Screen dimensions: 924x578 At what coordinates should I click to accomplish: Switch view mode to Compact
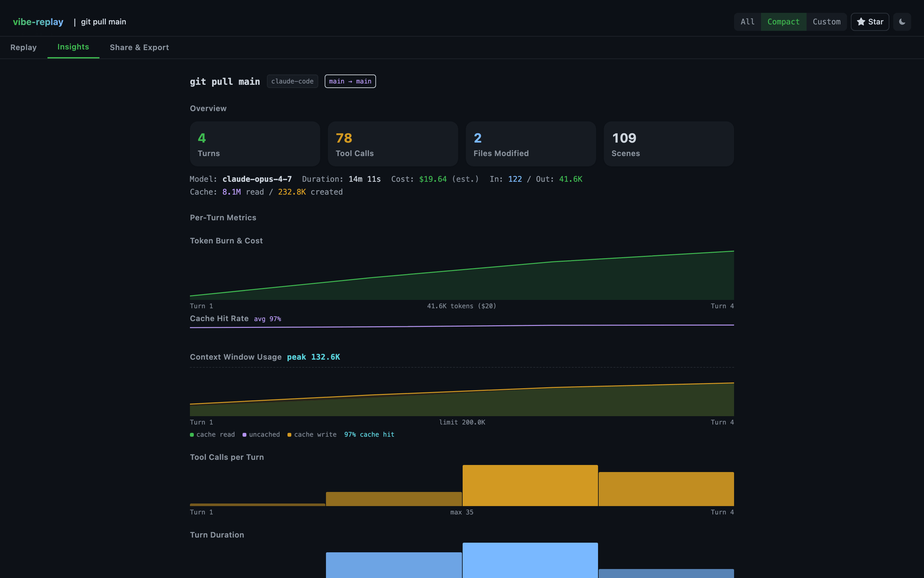pos(783,22)
